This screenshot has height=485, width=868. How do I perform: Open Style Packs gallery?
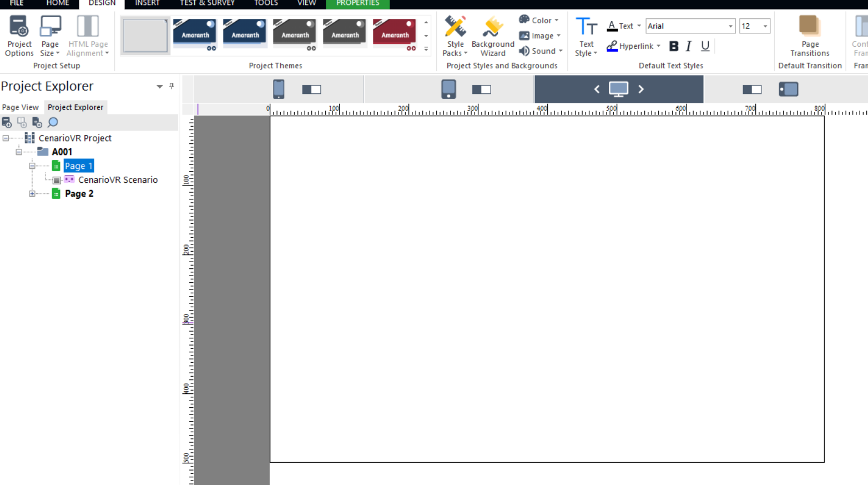455,36
